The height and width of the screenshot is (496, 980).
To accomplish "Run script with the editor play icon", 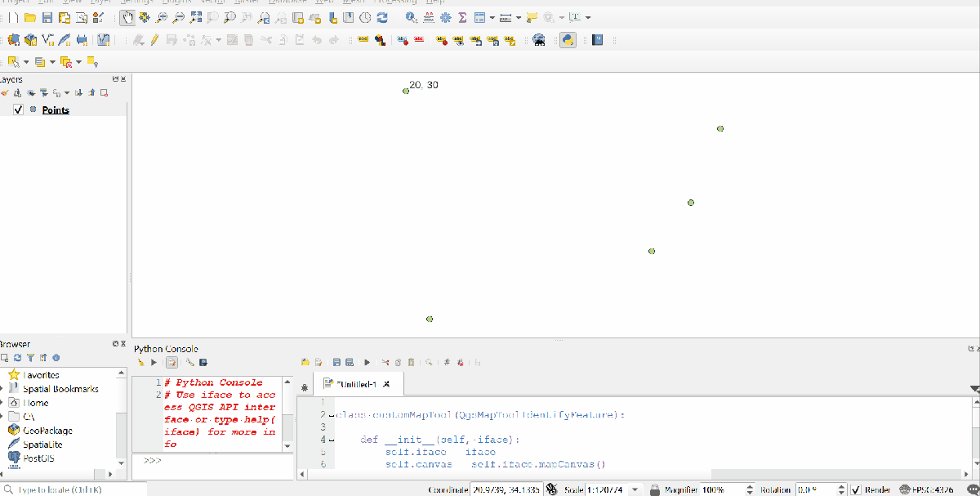I will click(x=367, y=362).
